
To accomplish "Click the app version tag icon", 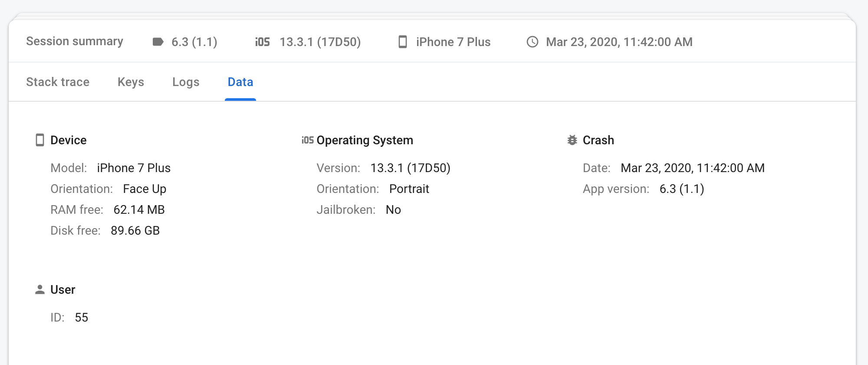I will coord(158,42).
